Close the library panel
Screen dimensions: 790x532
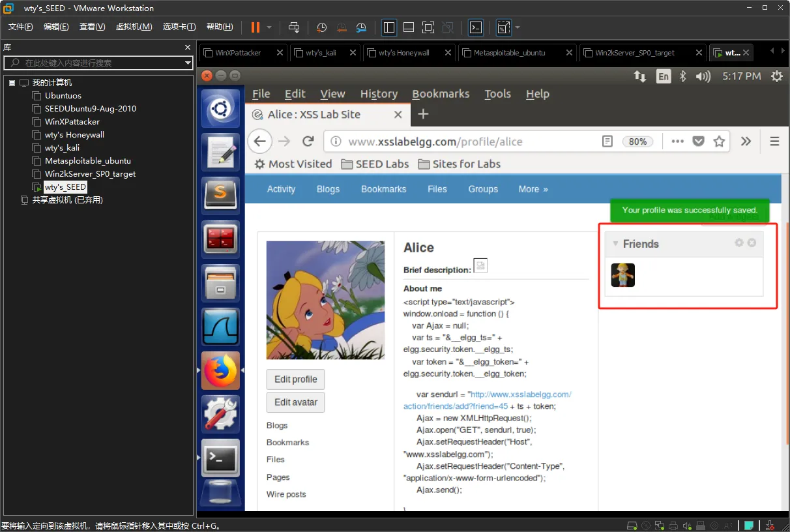coord(188,48)
